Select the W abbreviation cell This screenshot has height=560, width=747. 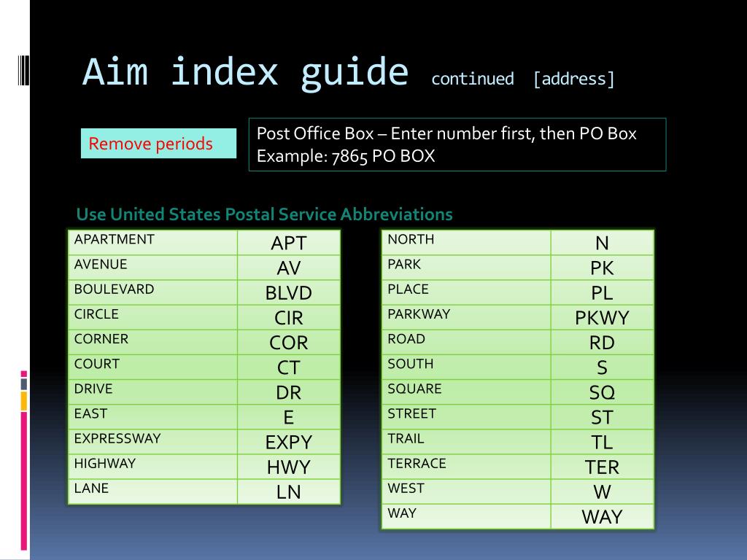pyautogui.click(x=602, y=491)
